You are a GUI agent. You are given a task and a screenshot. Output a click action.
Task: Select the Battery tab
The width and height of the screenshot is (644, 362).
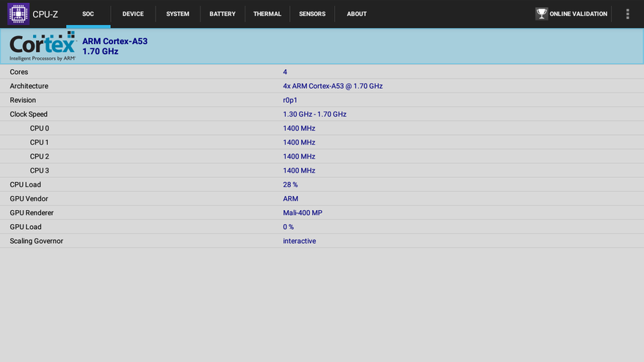[x=222, y=14]
